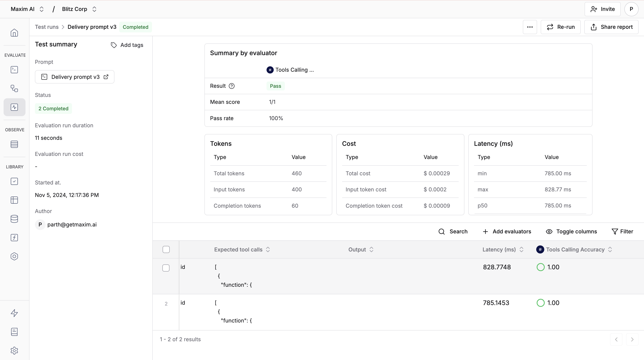The image size is (644, 360).
Task: Click Total cost value $ 0.00029
Action: [437, 173]
